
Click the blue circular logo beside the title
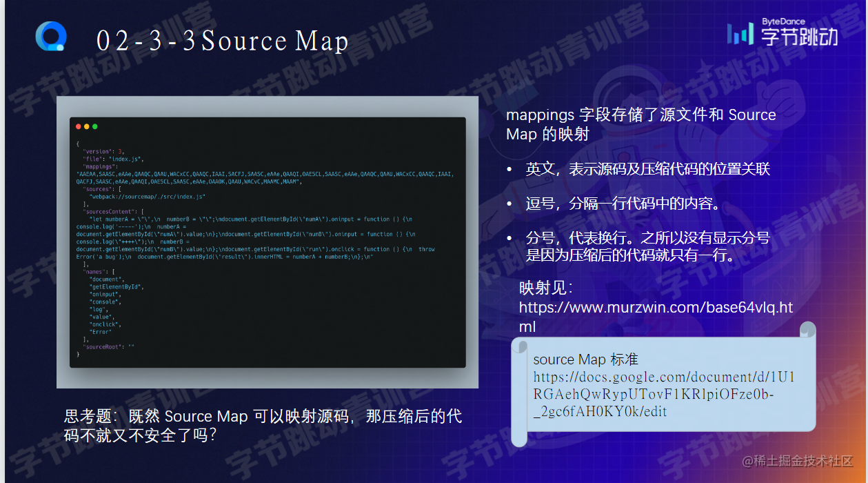51,36
